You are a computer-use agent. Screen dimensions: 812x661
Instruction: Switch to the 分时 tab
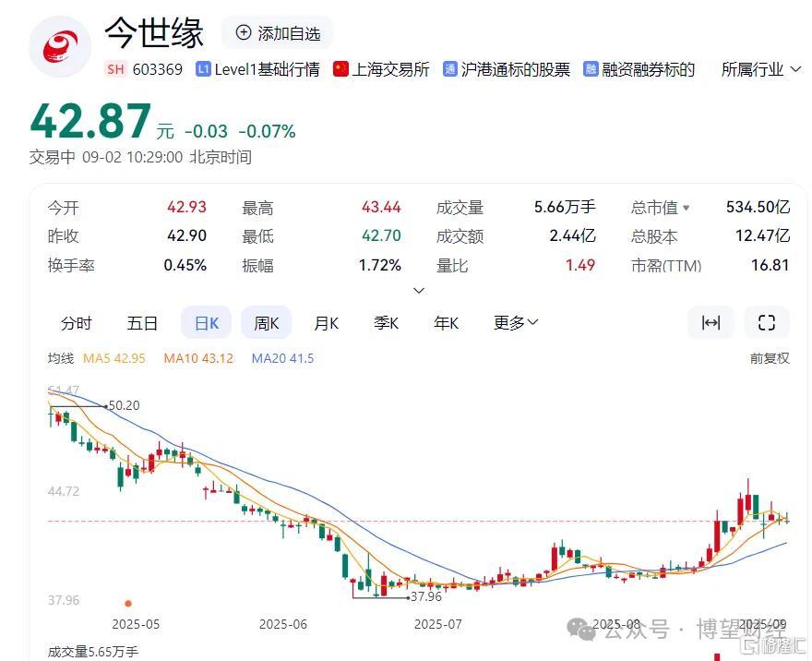pyautogui.click(x=76, y=323)
